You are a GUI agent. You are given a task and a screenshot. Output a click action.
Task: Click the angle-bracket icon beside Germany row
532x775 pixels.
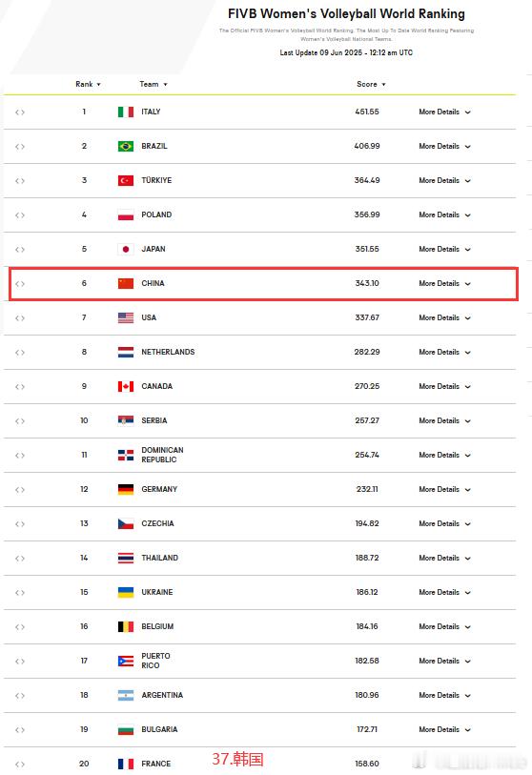tap(20, 489)
